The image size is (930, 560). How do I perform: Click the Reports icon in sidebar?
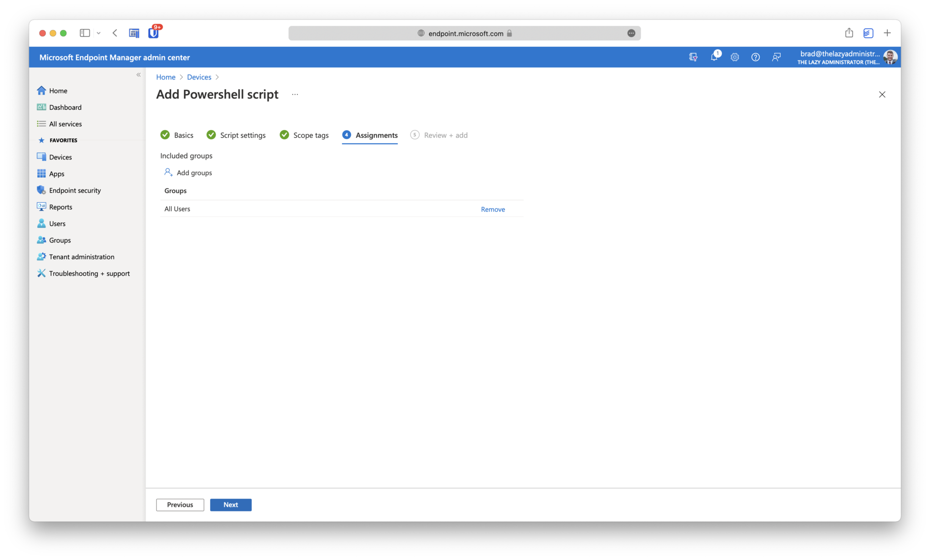[x=41, y=207]
